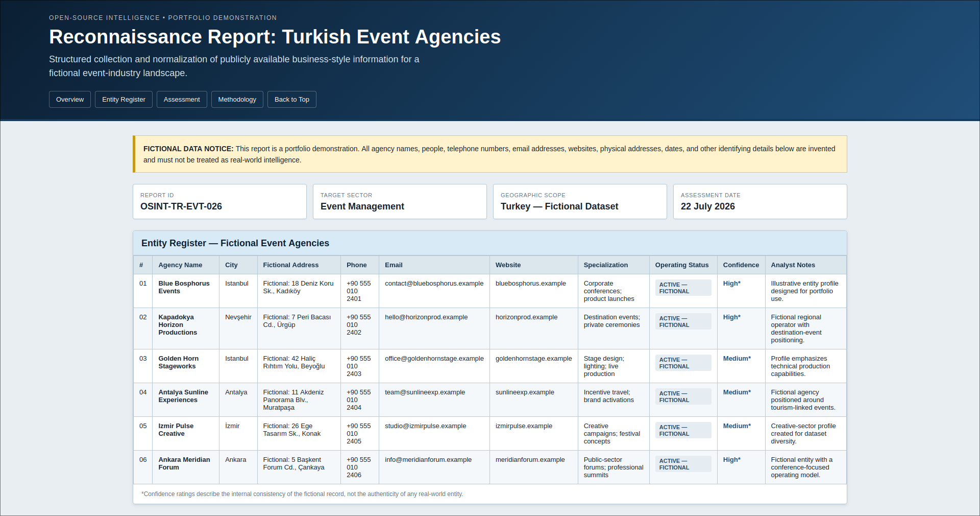Viewport: 980px width, 516px height.
Task: Click the Confidence column header
Action: (x=741, y=265)
